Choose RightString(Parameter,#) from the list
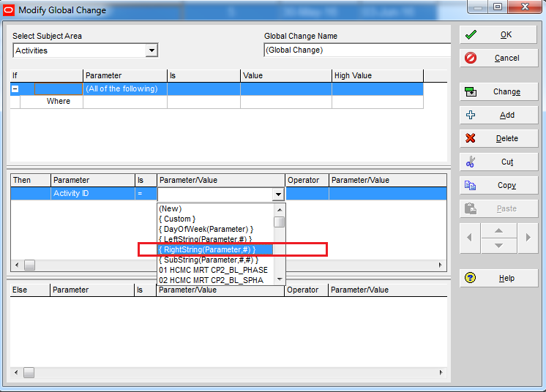546x392 pixels. [207, 250]
